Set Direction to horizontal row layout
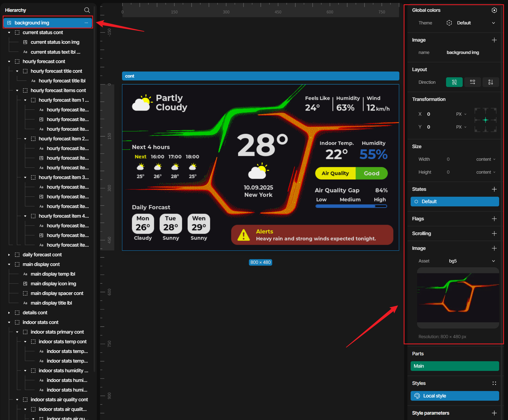This screenshot has height=420, width=508. pos(472,82)
